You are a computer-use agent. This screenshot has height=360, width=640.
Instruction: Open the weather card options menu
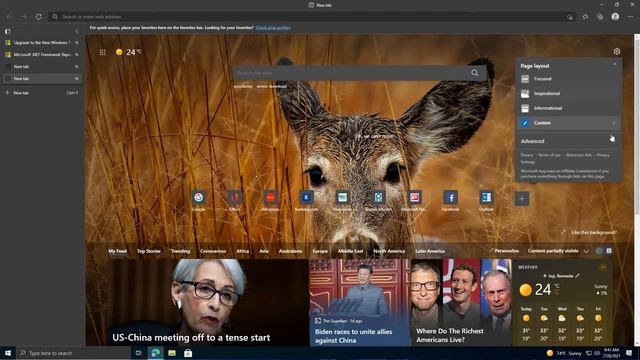[603, 267]
